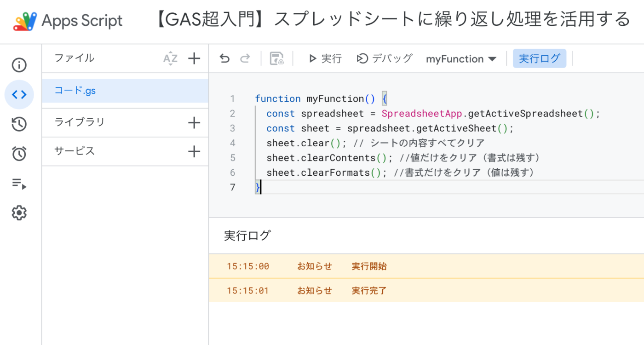Open the myFunction function dropdown
The height and width of the screenshot is (345, 644).
tap(461, 59)
